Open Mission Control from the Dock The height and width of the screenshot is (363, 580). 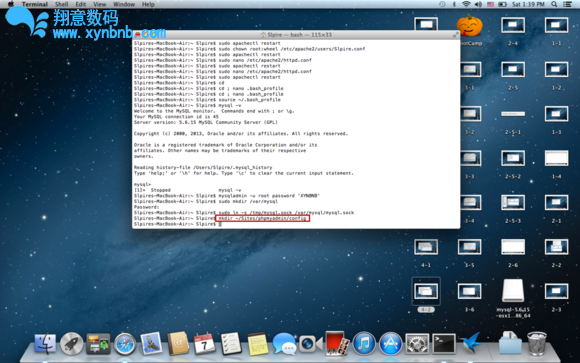[x=98, y=343]
